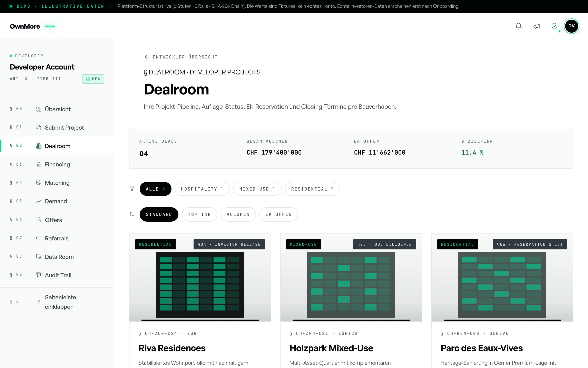Click the sort arrows icon
Screen dimensions: 588x368
click(x=132, y=214)
